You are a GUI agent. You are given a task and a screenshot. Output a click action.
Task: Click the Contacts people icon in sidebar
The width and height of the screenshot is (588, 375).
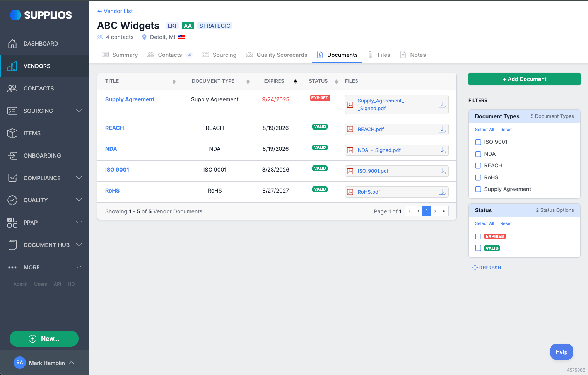click(x=12, y=89)
